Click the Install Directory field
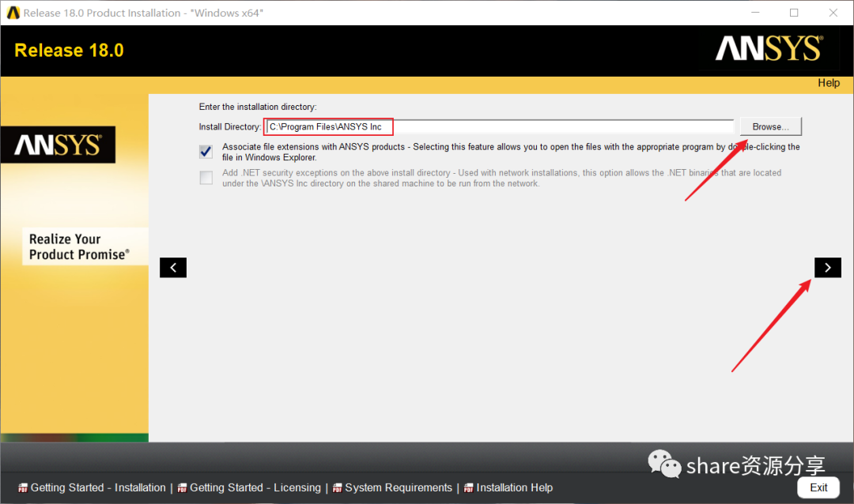Viewport: 854px width, 504px height. [x=500, y=127]
